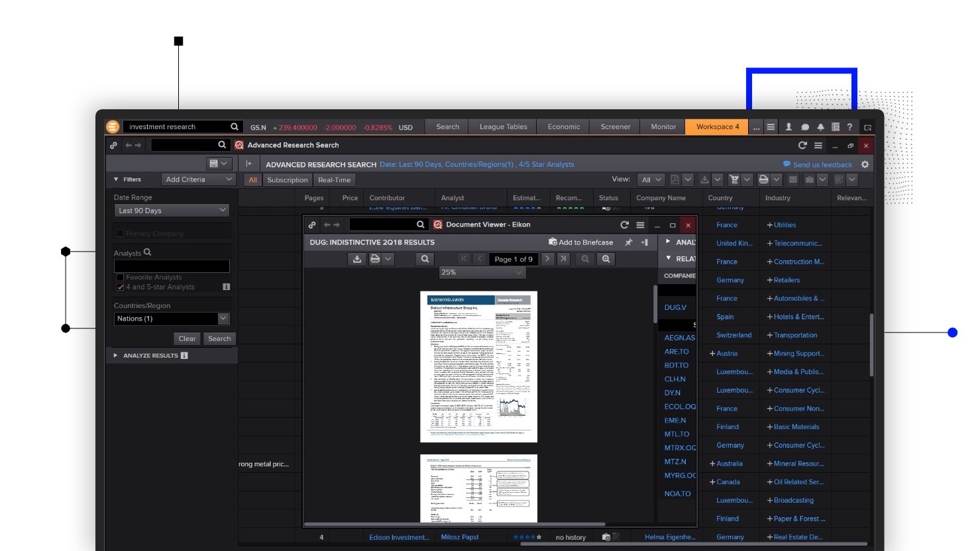Click Add to Briefcase
The width and height of the screenshot is (980, 551).
tap(580, 242)
